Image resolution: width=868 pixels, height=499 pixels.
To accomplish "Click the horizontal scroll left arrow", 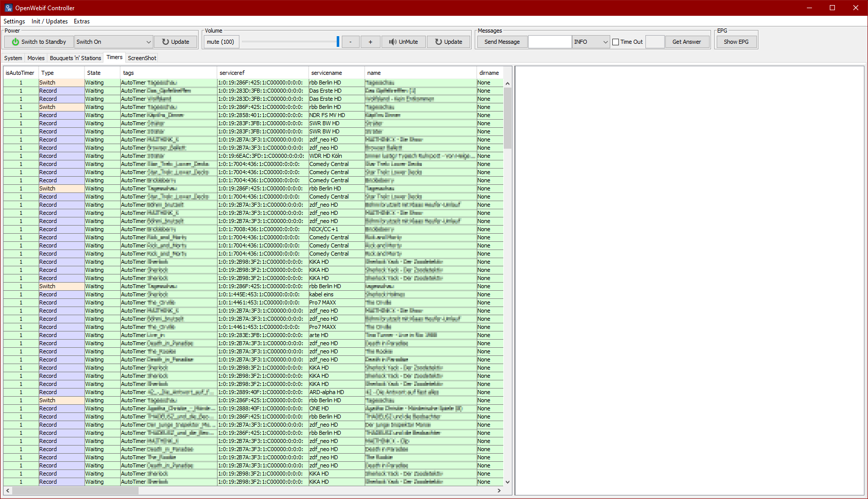I will [8, 490].
